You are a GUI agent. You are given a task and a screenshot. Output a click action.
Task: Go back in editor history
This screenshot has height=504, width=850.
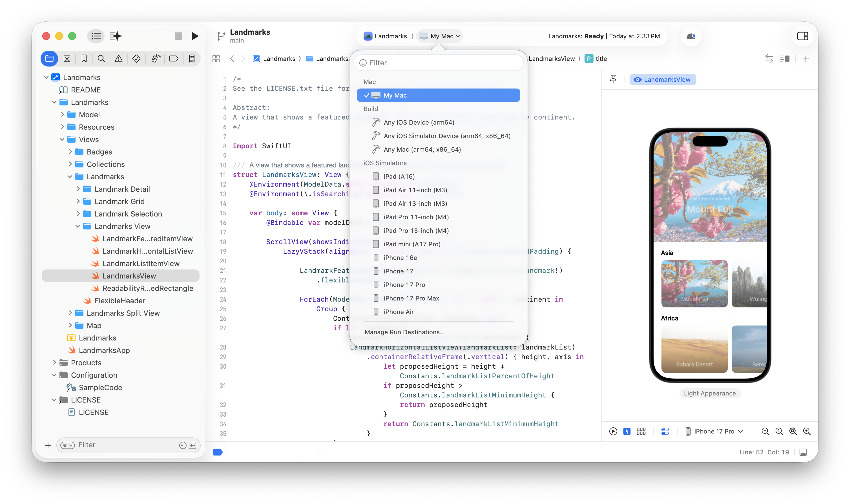pyautogui.click(x=233, y=59)
